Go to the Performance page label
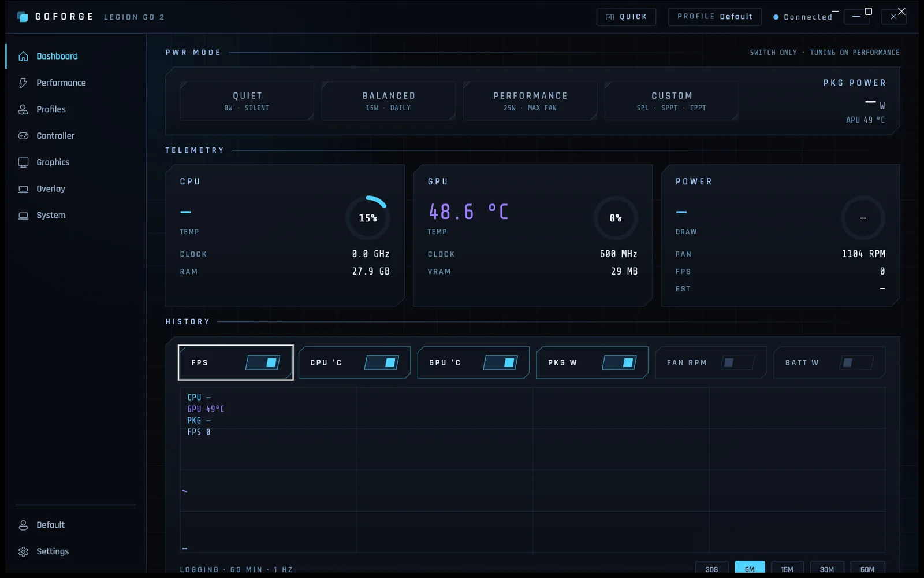 point(61,83)
